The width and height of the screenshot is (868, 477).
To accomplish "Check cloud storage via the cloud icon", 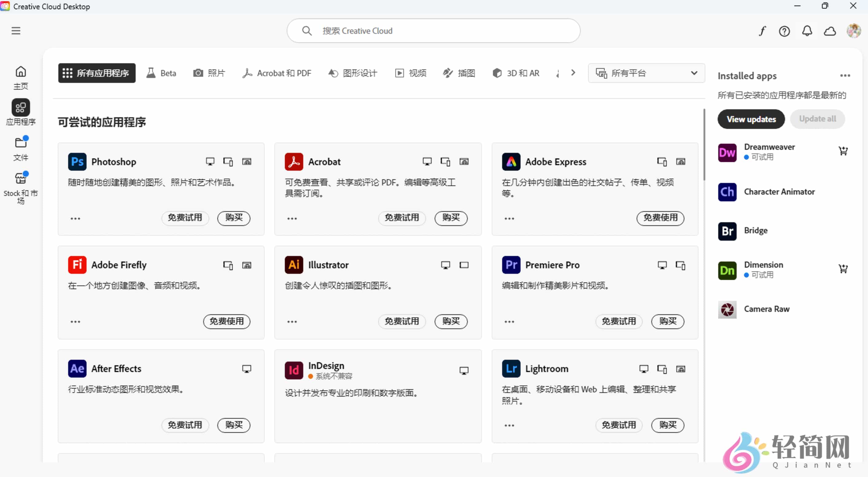I will (x=830, y=31).
